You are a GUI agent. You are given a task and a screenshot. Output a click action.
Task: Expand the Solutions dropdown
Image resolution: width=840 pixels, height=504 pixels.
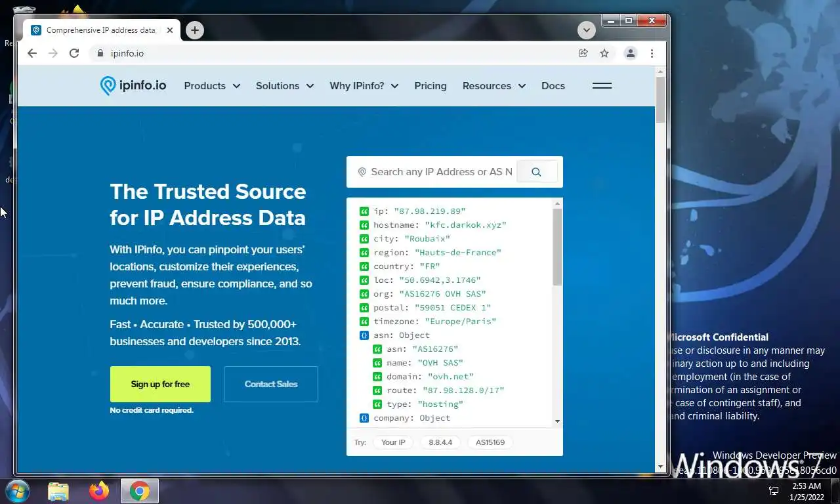tap(285, 86)
